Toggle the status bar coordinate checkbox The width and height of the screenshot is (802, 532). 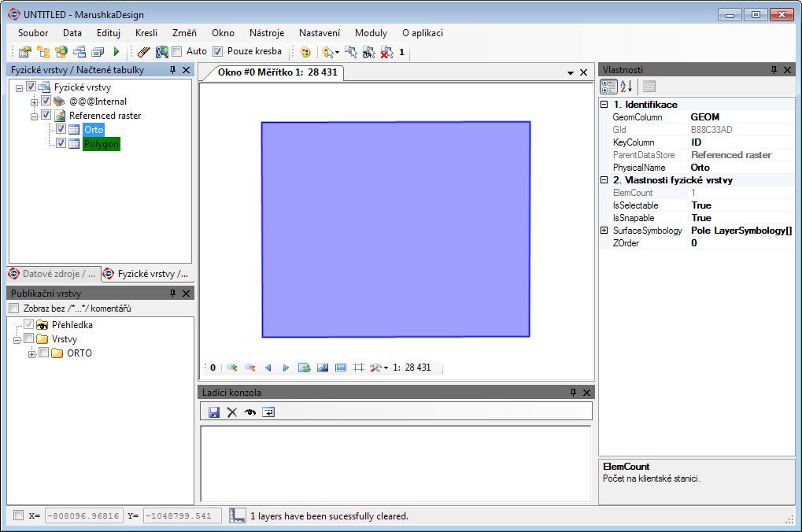[x=18, y=515]
